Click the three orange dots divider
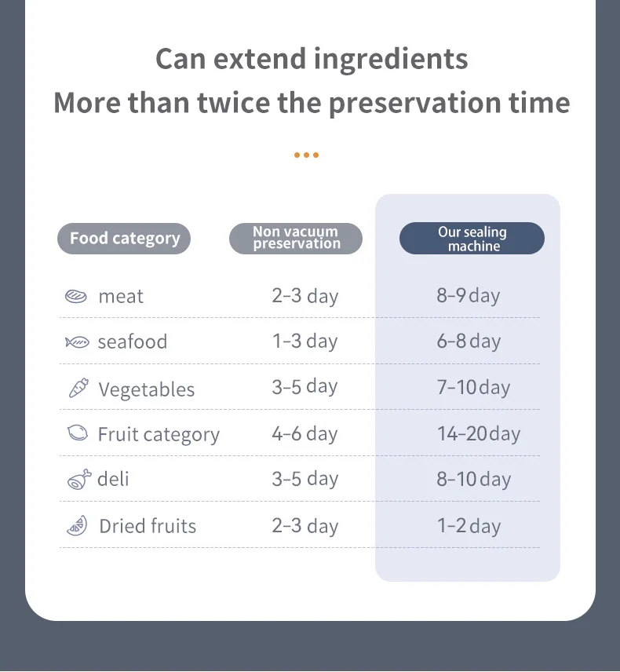 (x=306, y=155)
